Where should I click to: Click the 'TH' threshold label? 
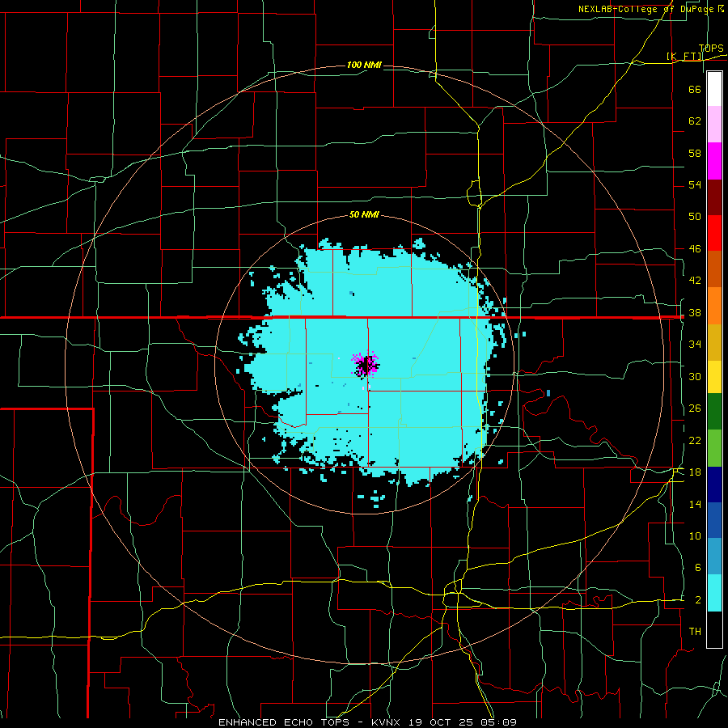tap(695, 632)
